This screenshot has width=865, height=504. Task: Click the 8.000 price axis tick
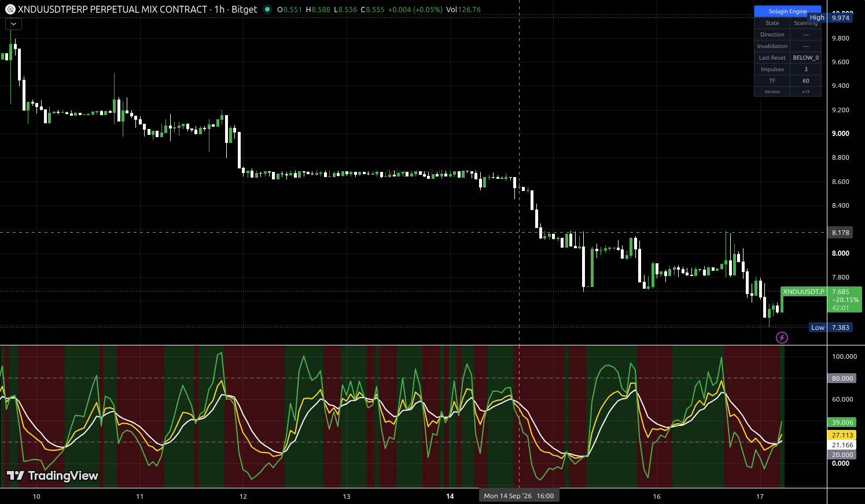(x=841, y=253)
